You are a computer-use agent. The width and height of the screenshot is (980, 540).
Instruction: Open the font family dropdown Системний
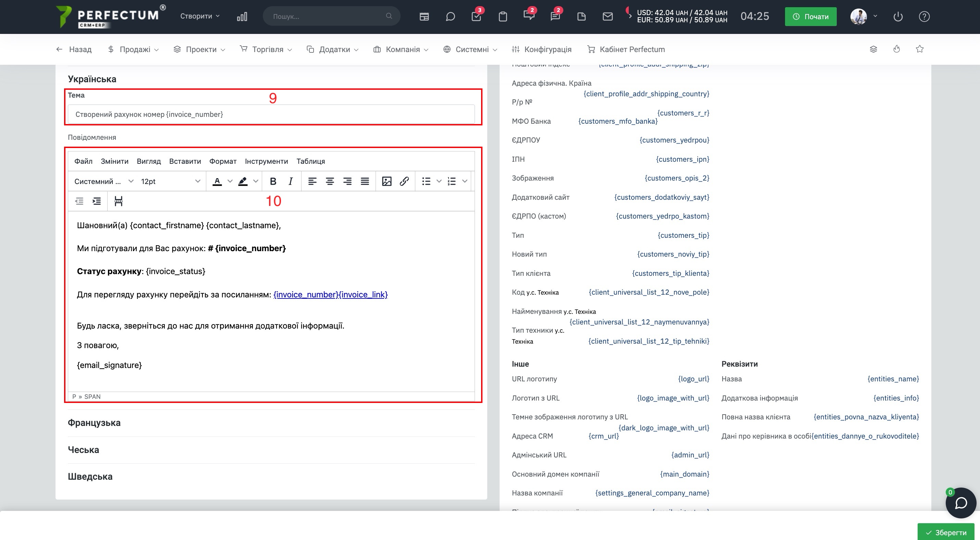(x=103, y=181)
